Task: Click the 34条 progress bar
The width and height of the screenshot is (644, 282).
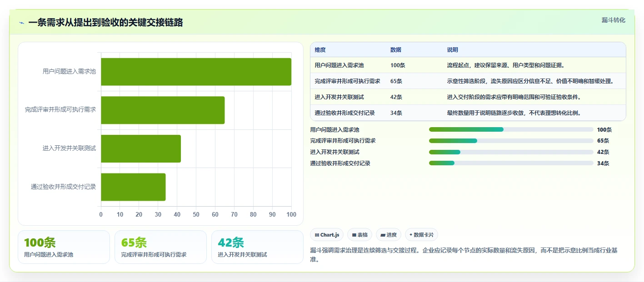Action: [x=511, y=163]
